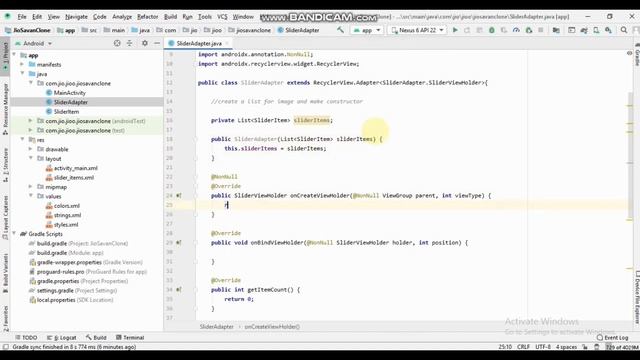
Task: Click the Scroll from Source target icon
Action: coord(117,43)
